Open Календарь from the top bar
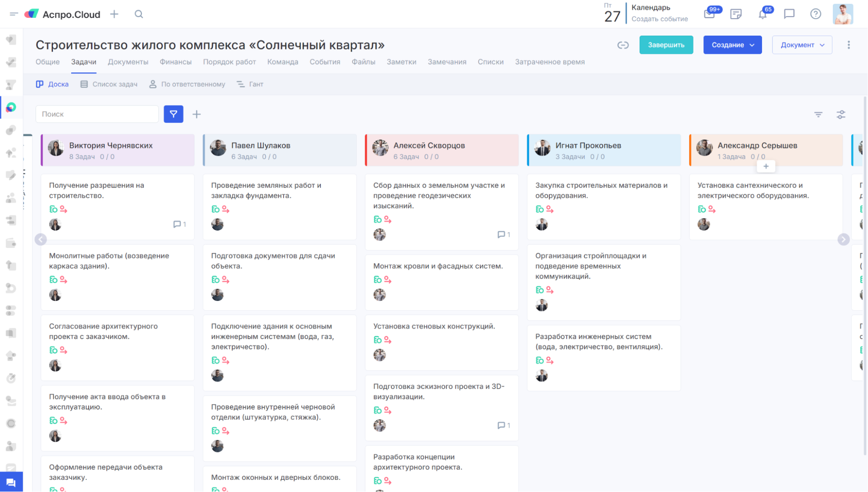The width and height of the screenshot is (868, 492). [651, 8]
